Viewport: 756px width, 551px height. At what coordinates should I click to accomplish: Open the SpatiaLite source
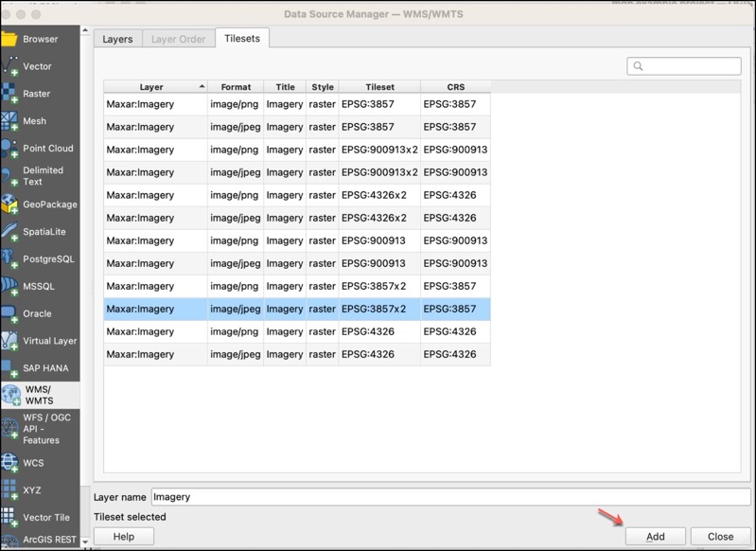pos(40,232)
